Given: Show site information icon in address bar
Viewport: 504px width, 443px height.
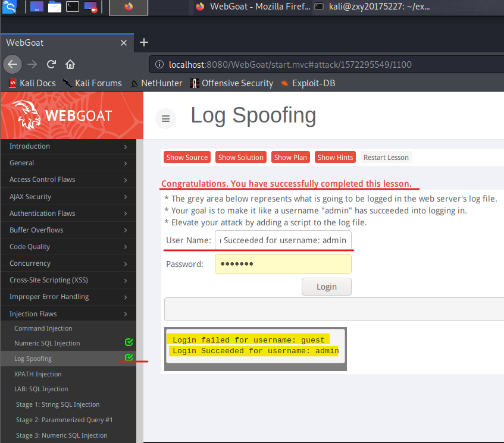Looking at the screenshot, I should point(159,65).
